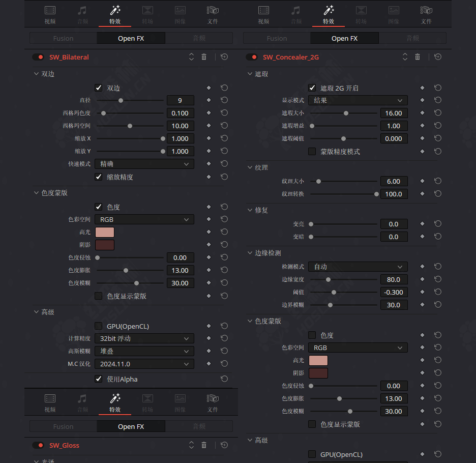This screenshot has height=463, width=476.
Task: Reorder SW_Concealer_2G using up-down arrows icon
Action: coord(405,57)
